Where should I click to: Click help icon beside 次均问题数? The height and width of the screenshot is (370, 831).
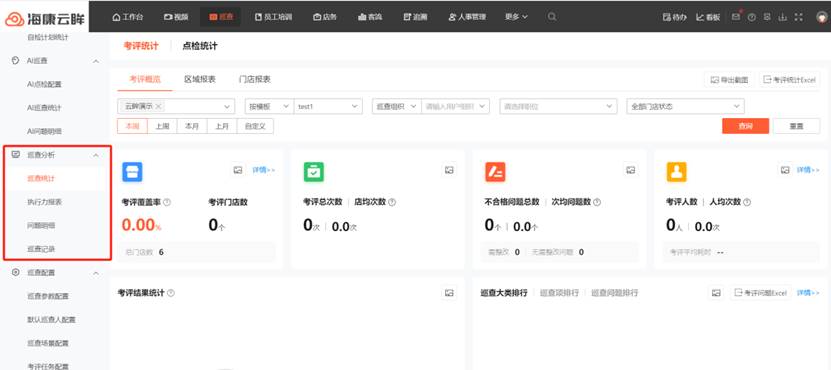(597, 202)
